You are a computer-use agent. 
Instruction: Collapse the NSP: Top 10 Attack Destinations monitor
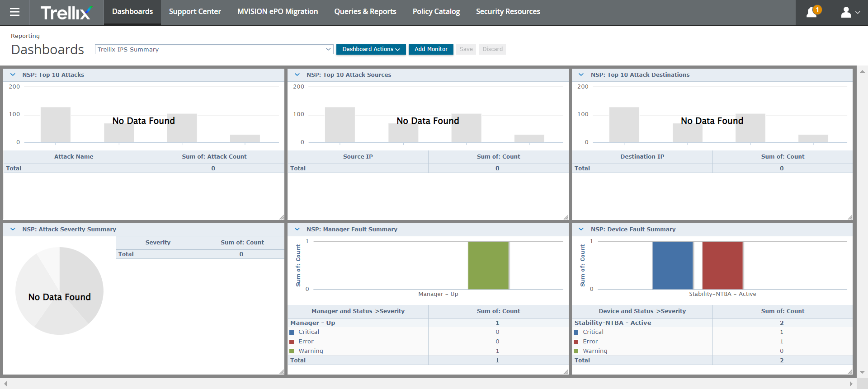pyautogui.click(x=581, y=75)
